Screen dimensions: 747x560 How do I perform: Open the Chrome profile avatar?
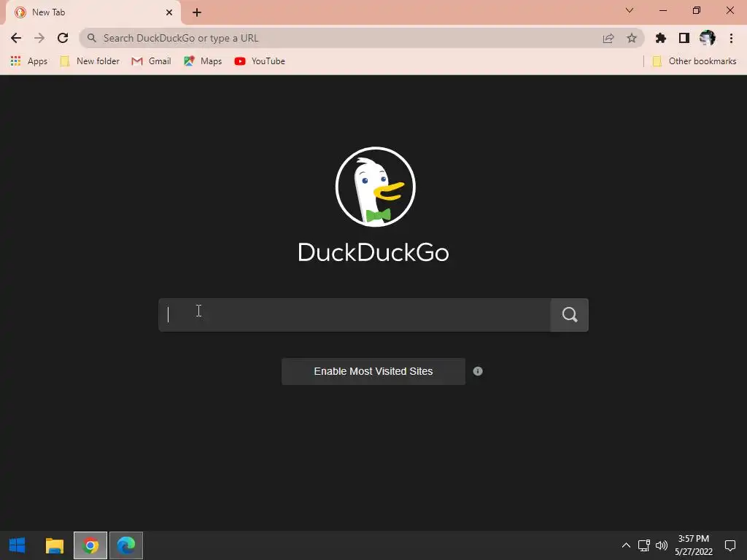[708, 38]
